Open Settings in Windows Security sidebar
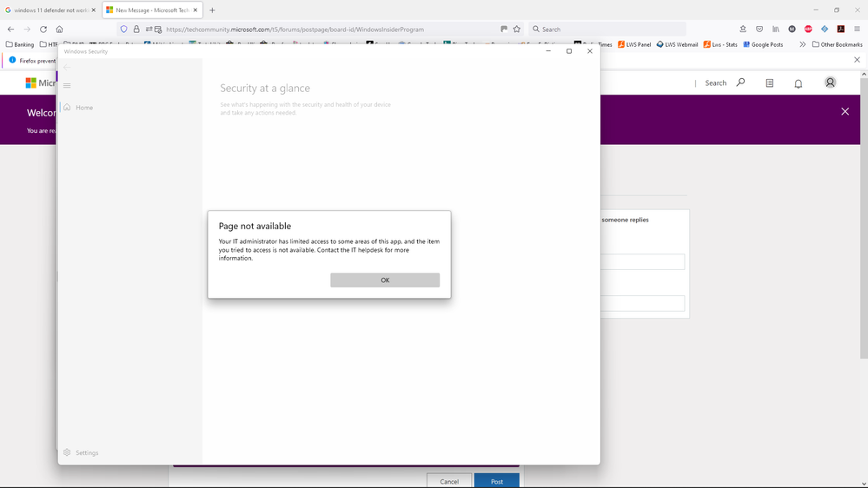Image resolution: width=868 pixels, height=488 pixels. 82,452
